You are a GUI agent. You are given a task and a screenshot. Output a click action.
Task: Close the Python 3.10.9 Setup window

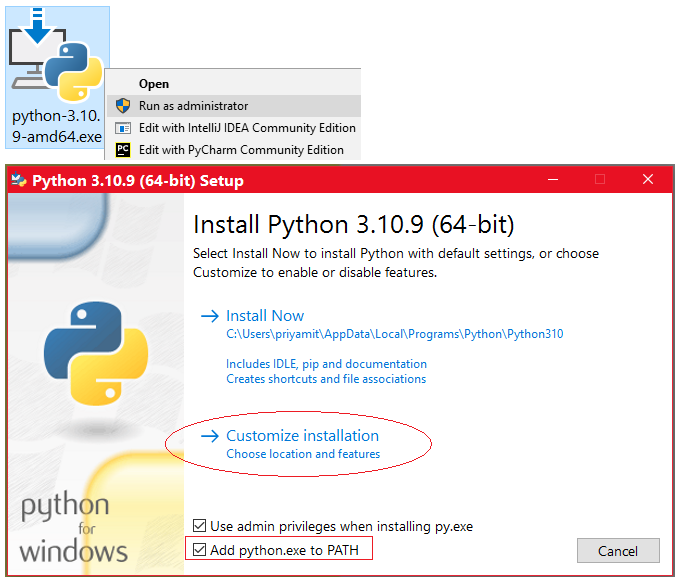click(648, 179)
